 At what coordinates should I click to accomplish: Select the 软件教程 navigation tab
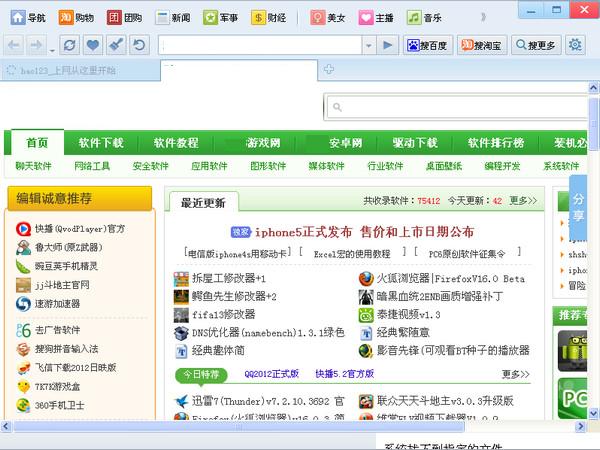pyautogui.click(x=176, y=143)
